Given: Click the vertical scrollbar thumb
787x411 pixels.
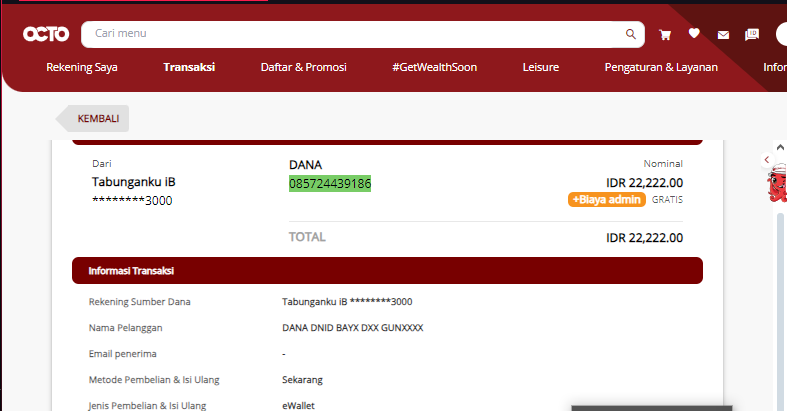Looking at the screenshot, I should [780, 311].
